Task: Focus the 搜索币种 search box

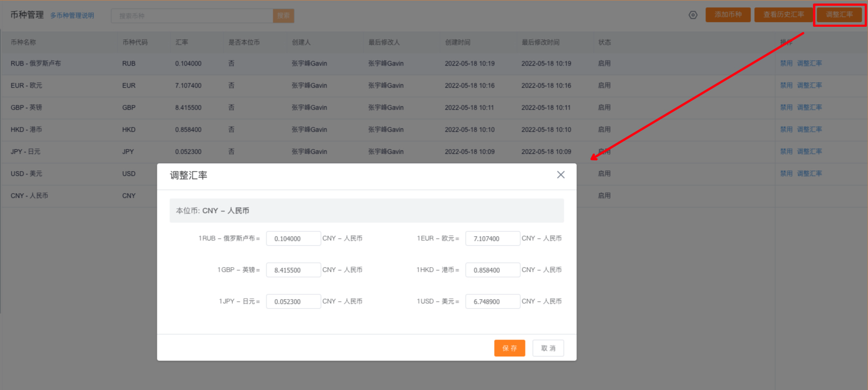Action: [192, 16]
